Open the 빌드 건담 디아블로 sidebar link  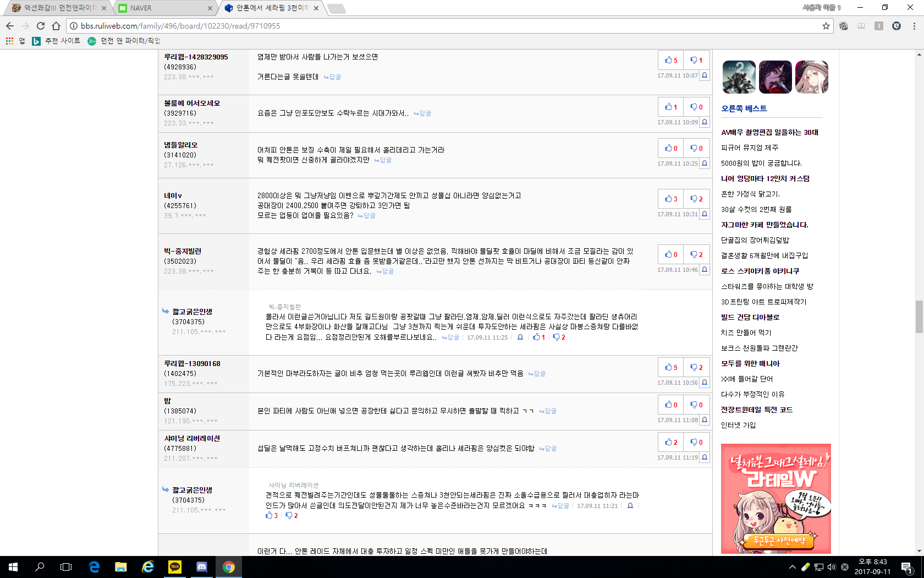click(750, 317)
